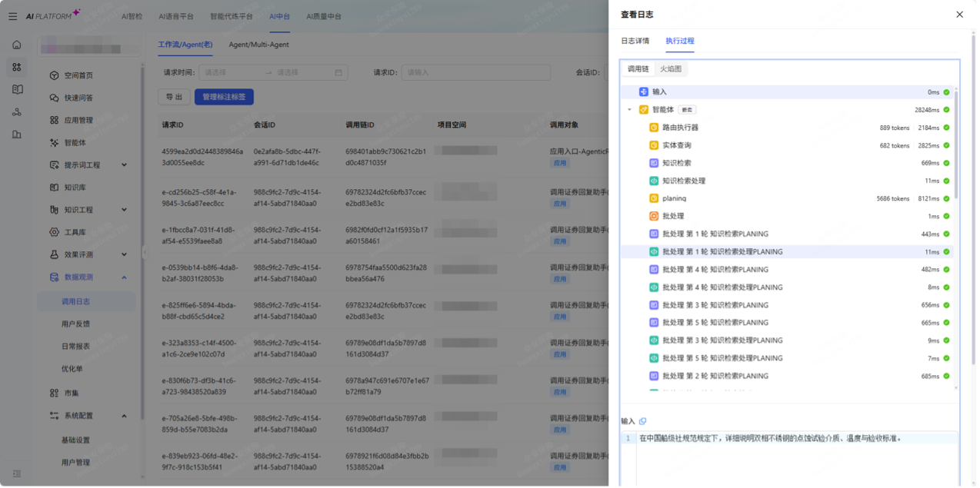
Task: Click the hamburger menu icon beside AI PLATFORM
Action: [12, 16]
